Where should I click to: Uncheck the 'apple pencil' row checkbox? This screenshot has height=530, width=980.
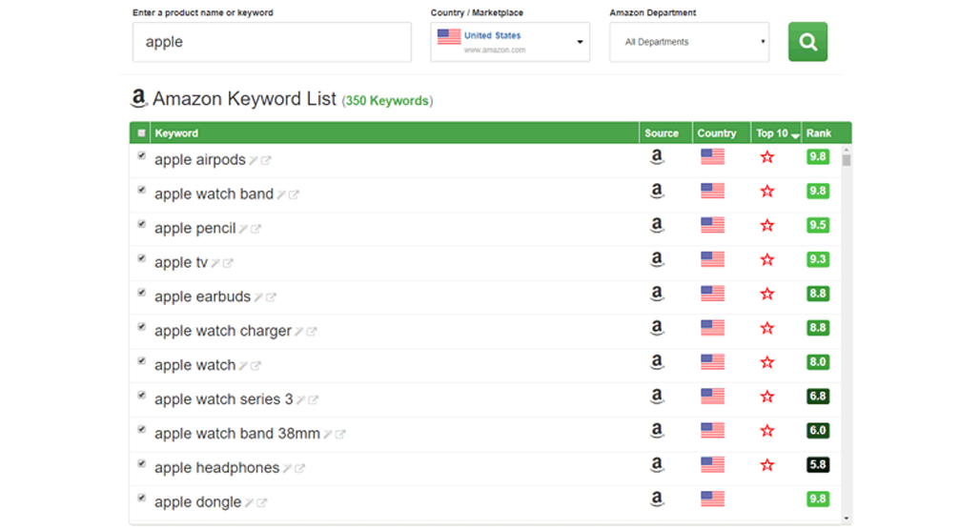point(141,224)
